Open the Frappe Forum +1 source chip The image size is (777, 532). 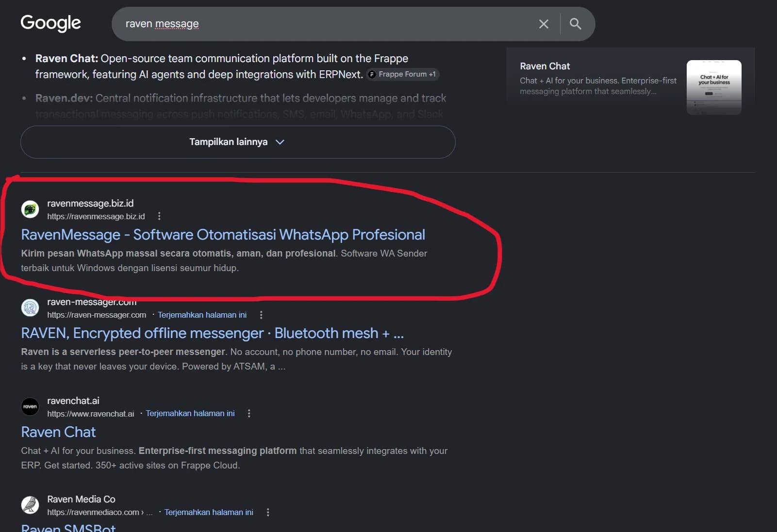[402, 74]
